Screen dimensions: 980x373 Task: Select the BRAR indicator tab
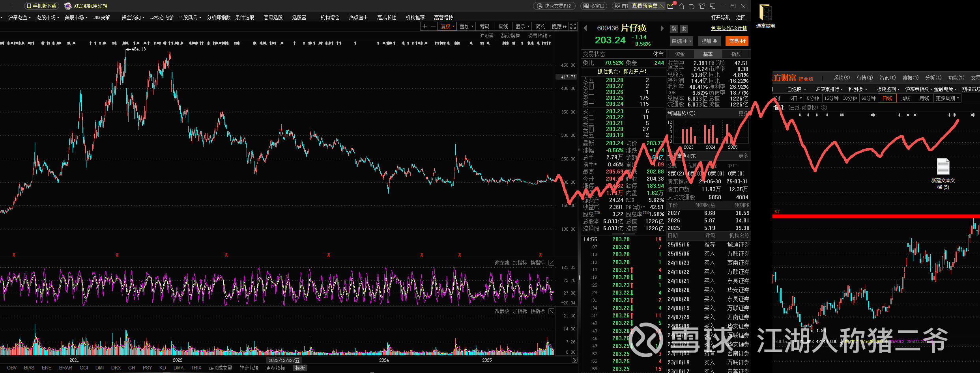[65, 368]
